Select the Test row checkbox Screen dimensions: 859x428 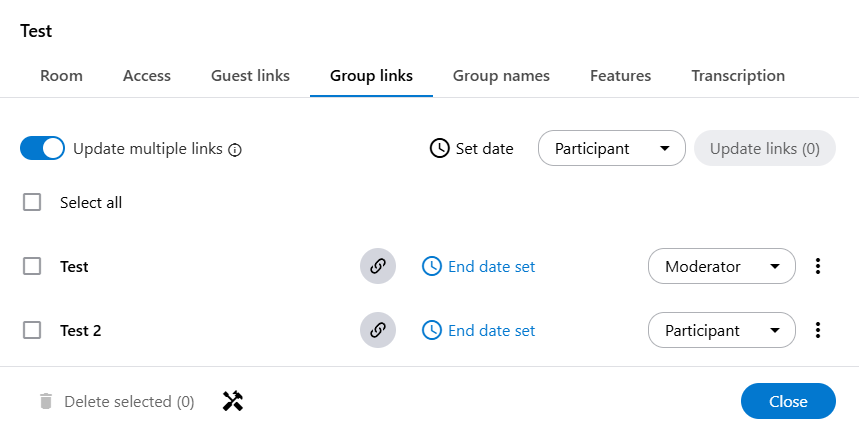tap(32, 267)
